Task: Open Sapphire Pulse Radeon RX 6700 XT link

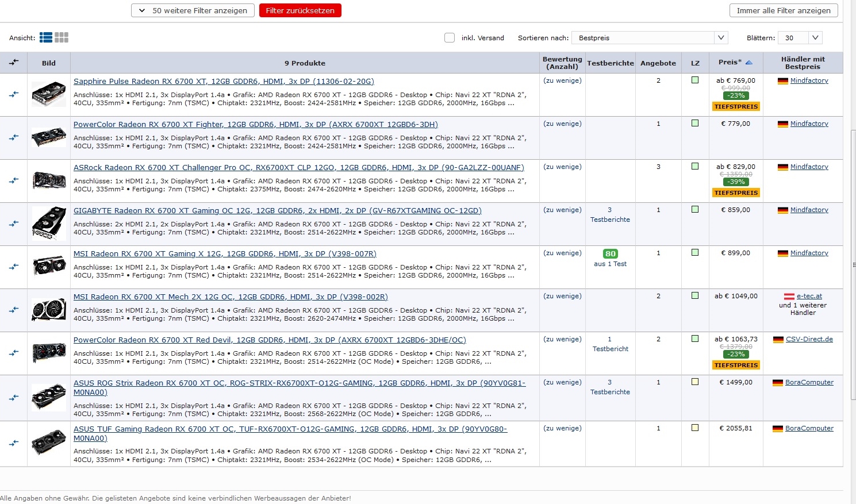Action: (224, 82)
